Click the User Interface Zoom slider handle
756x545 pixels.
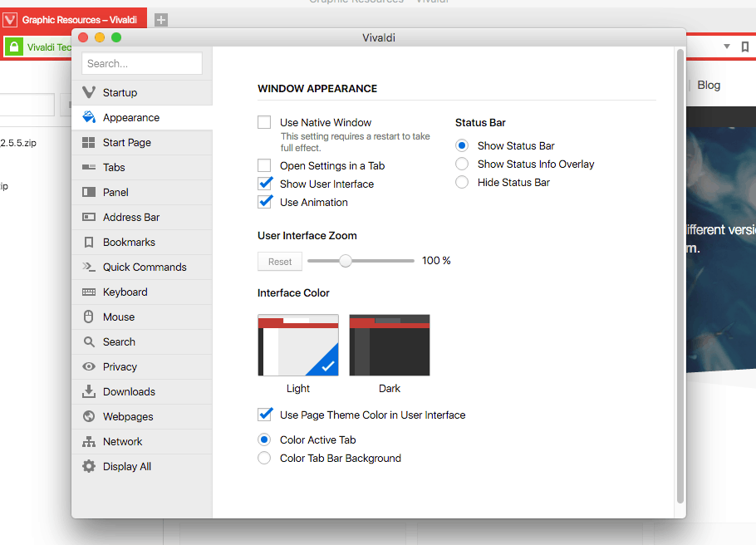pyautogui.click(x=346, y=261)
